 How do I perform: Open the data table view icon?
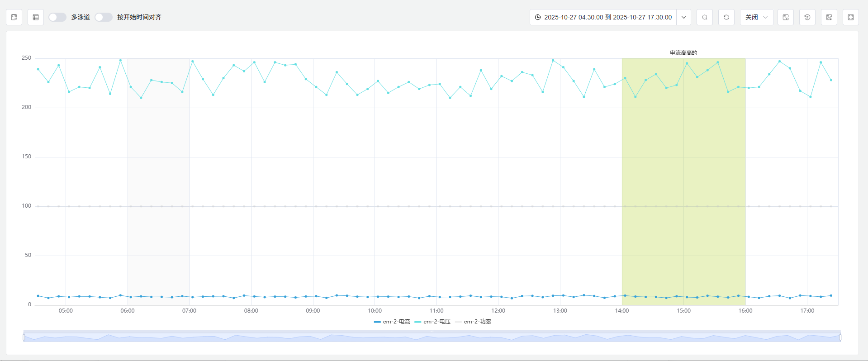pyautogui.click(x=36, y=17)
